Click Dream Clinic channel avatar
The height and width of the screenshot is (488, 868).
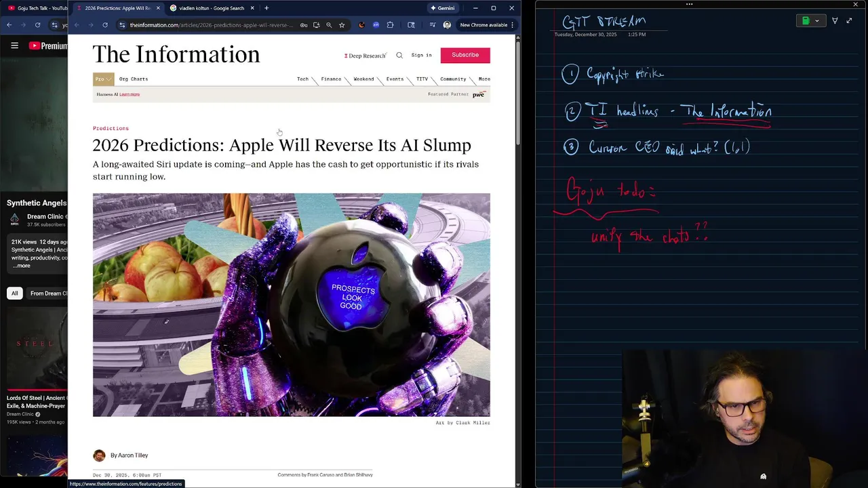pyautogui.click(x=14, y=219)
